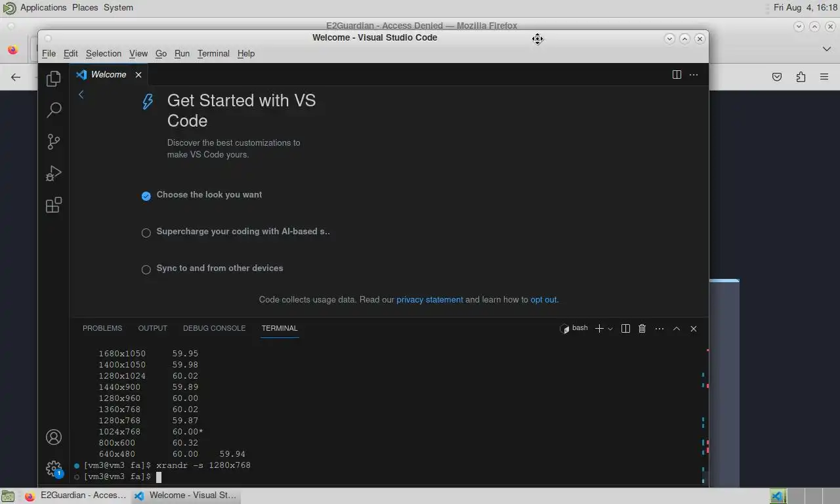Open the Places menu in top panel
The image size is (840, 504).
(85, 8)
